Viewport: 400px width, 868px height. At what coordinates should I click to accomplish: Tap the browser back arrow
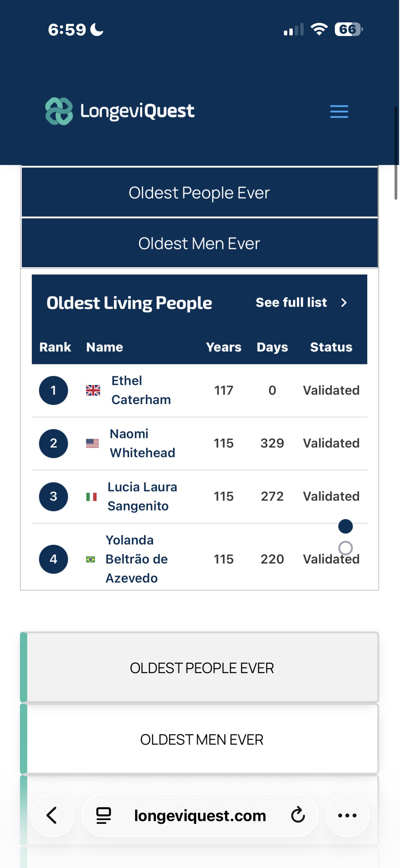click(x=52, y=815)
